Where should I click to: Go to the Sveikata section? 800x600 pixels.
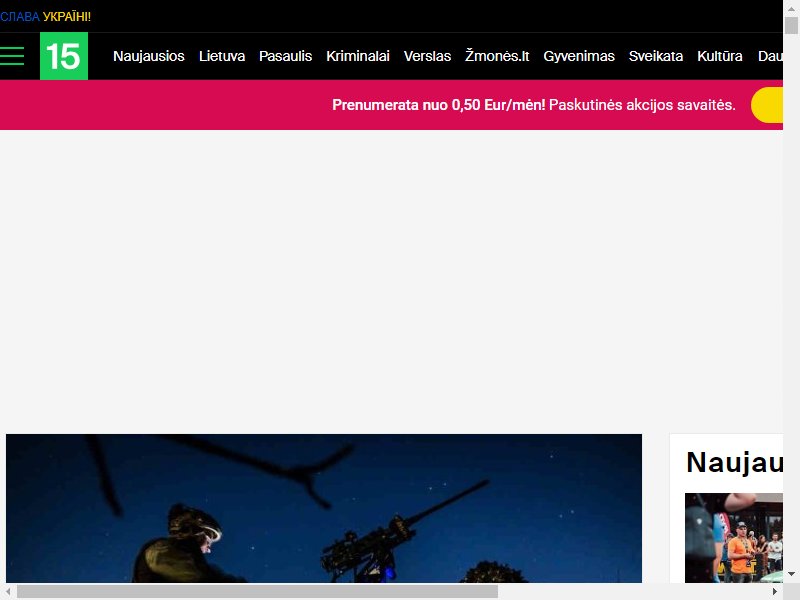pyautogui.click(x=656, y=56)
